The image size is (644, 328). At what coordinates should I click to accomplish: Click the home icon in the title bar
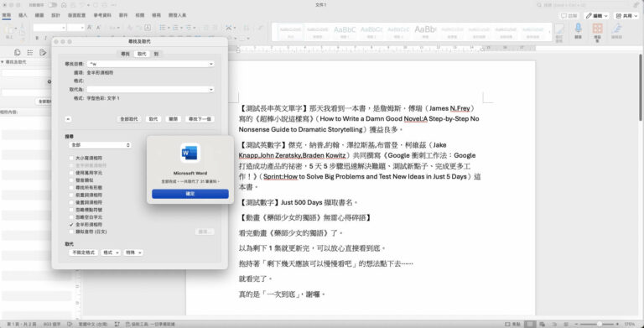[64, 5]
